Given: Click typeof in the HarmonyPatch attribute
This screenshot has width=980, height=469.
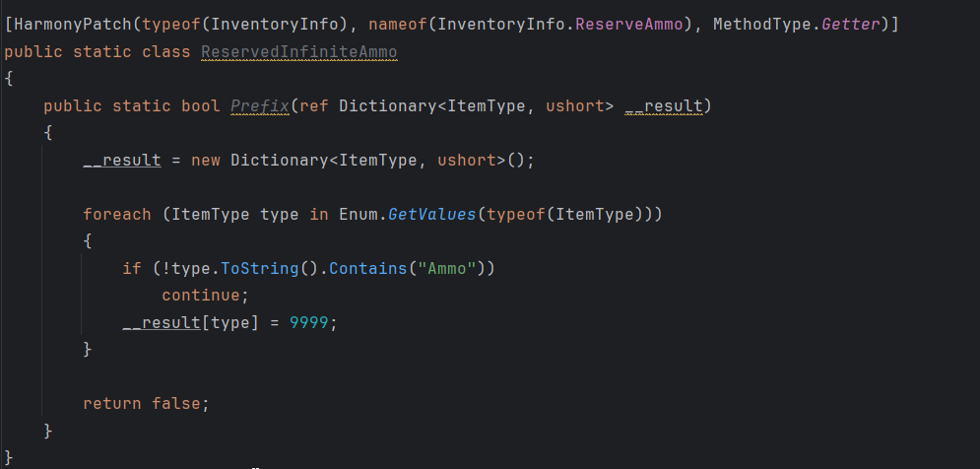Looking at the screenshot, I should pos(171,25).
